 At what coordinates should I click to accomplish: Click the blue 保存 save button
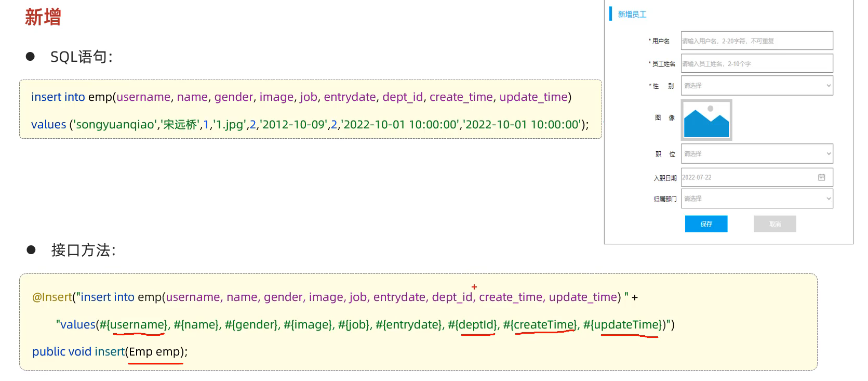(706, 224)
